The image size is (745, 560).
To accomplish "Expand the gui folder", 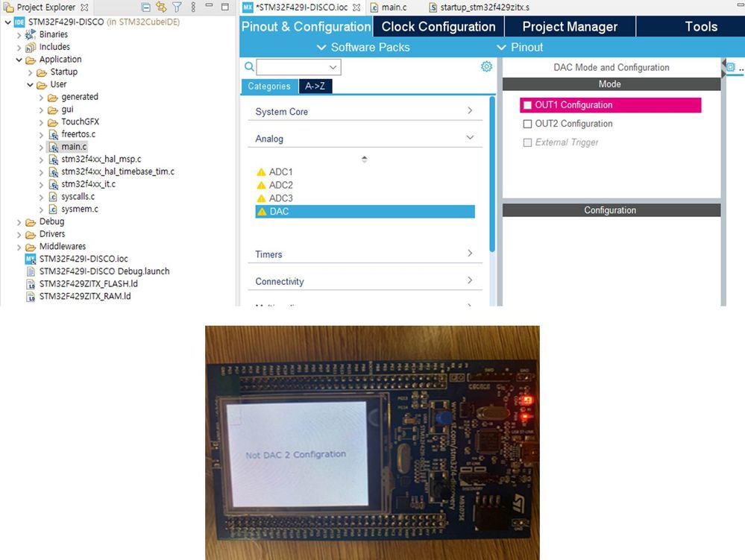I will pyautogui.click(x=41, y=110).
